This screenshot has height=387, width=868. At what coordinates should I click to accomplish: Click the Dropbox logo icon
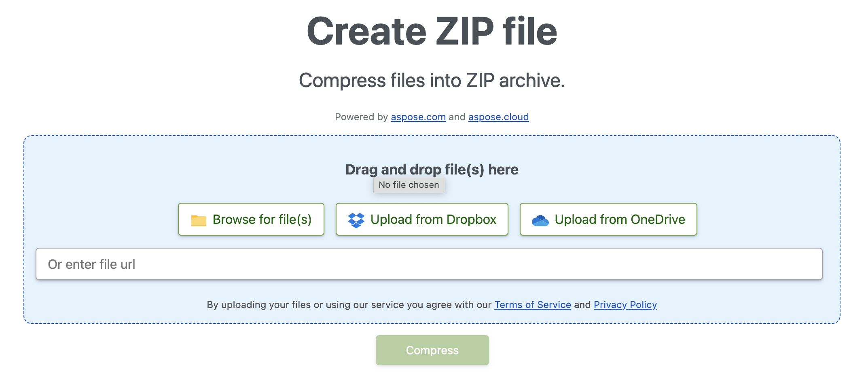coord(356,220)
